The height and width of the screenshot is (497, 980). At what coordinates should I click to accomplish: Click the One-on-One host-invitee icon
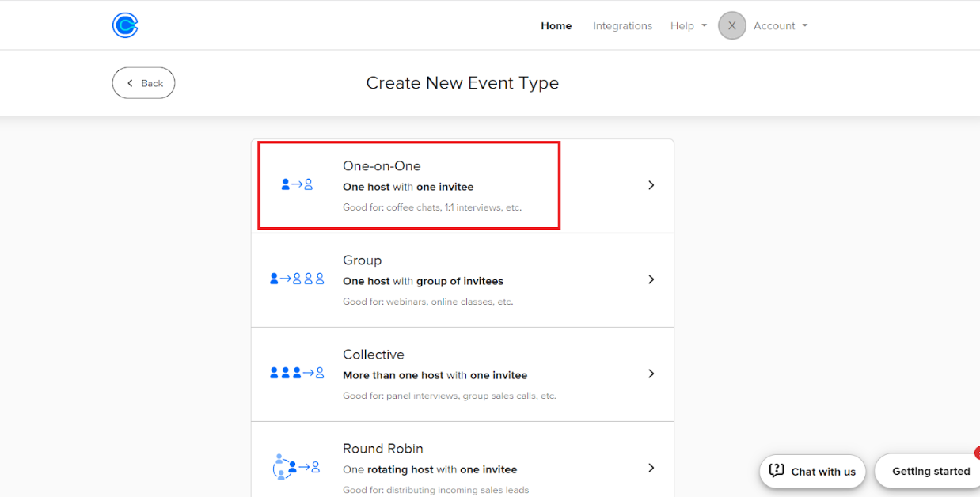(297, 184)
